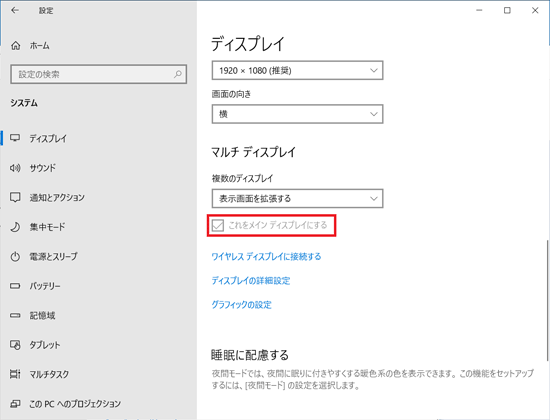Click the 複数のディスプレイ label
This screenshot has height=420, width=550.
242,178
